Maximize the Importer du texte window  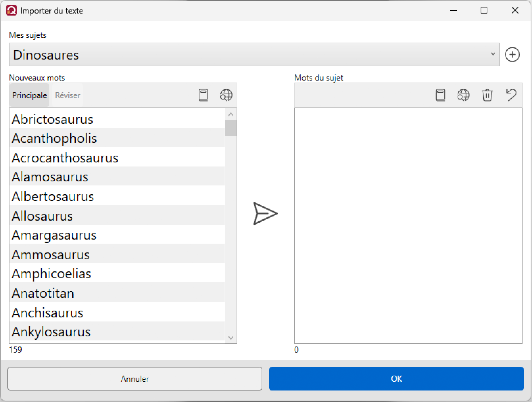tap(484, 10)
